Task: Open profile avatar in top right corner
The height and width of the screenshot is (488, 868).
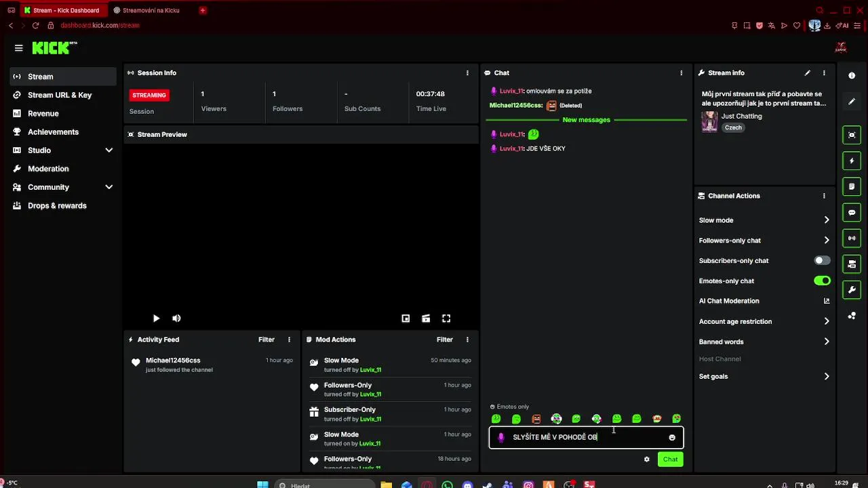Action: coord(841,48)
